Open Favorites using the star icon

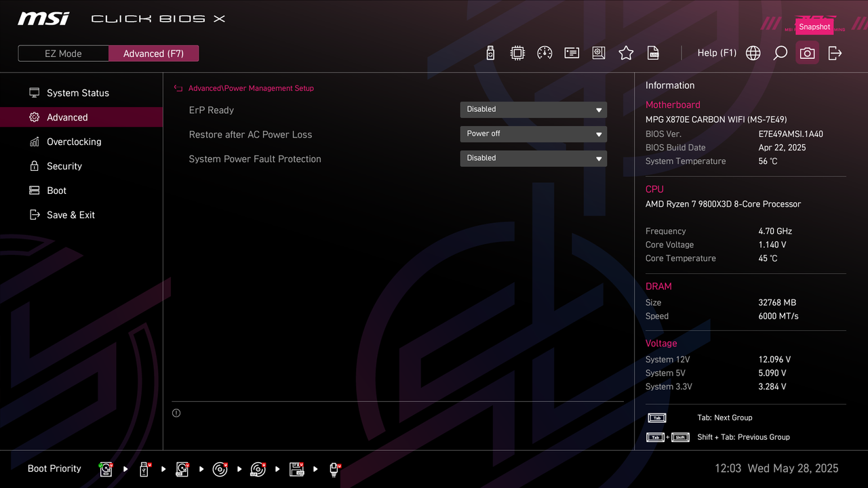pos(626,53)
